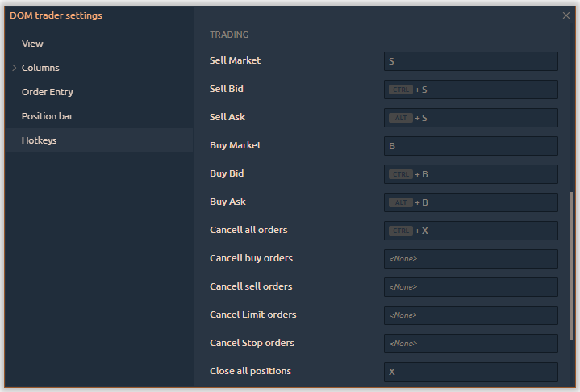The width and height of the screenshot is (580, 392).
Task: Assign hotkey for Cancell sell orders
Action: (x=470, y=287)
